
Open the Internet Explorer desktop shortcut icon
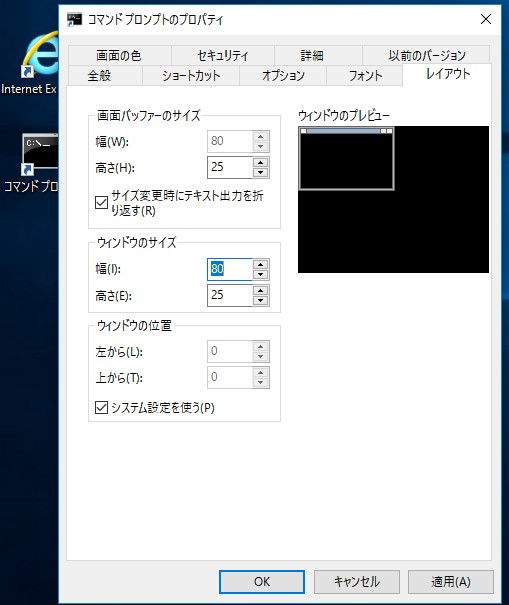pyautogui.click(x=40, y=55)
